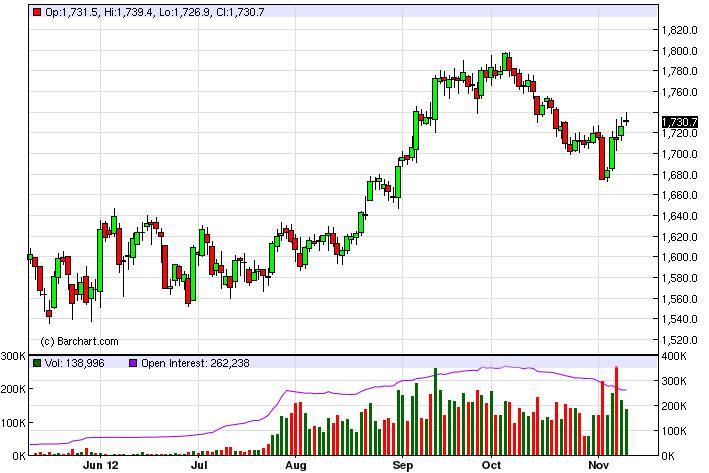
Task: Click the 1,800.0 price axis label
Action: (x=680, y=51)
